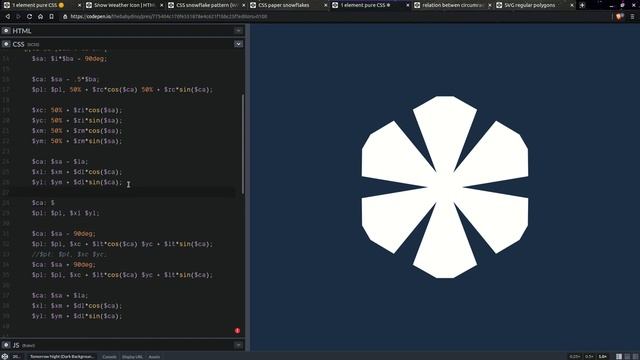Expand the HTML panel dropdown arrow
Screen dimensions: 640x360
(238, 31)
